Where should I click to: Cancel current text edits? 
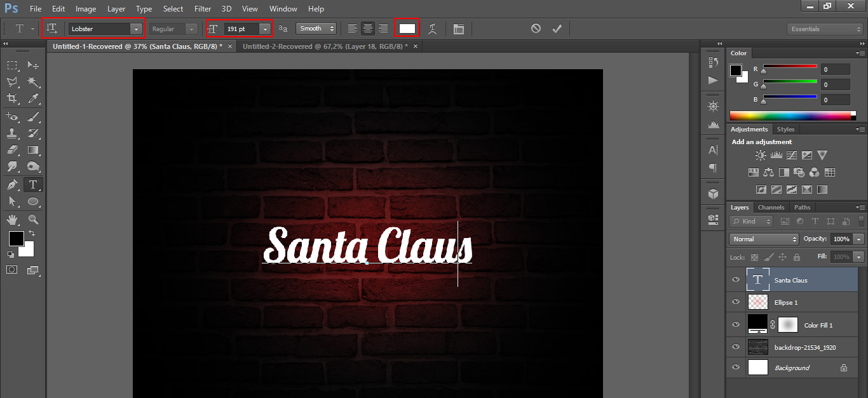coord(536,29)
